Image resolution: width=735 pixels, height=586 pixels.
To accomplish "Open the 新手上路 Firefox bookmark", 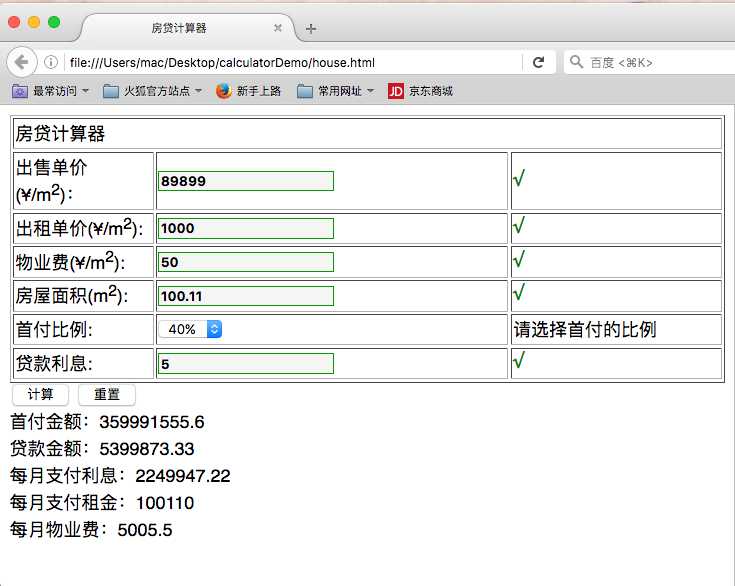I will [x=248, y=91].
